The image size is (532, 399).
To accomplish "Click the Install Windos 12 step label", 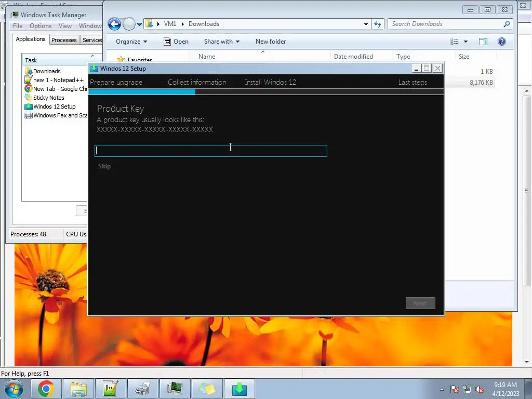I will [x=270, y=82].
